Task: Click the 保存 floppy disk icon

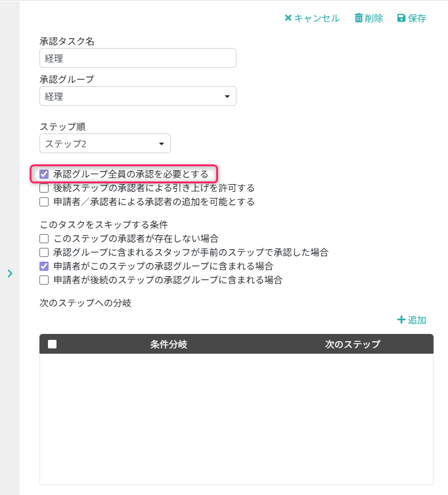Action: click(x=401, y=18)
